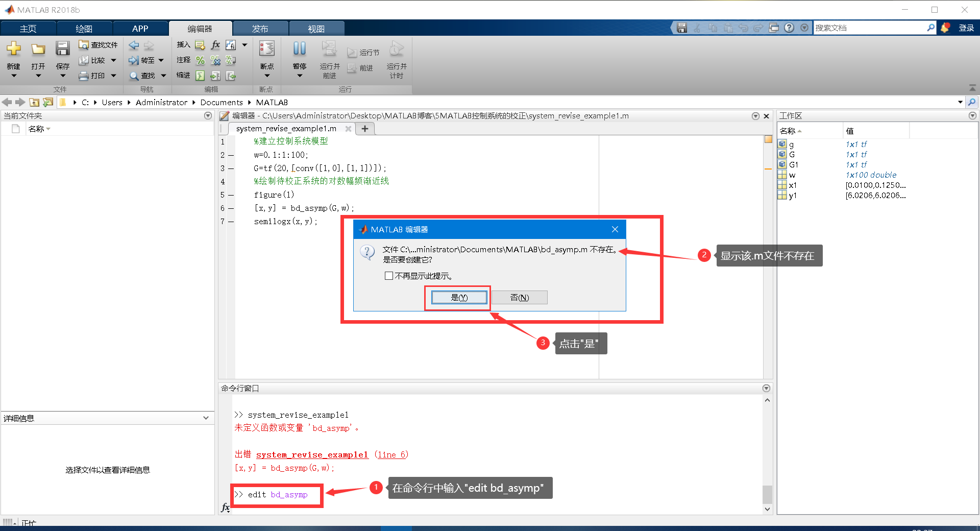Screen dimensions: 980x531
Task: Expand the 详细信息 panel chevron
Action: (206, 418)
